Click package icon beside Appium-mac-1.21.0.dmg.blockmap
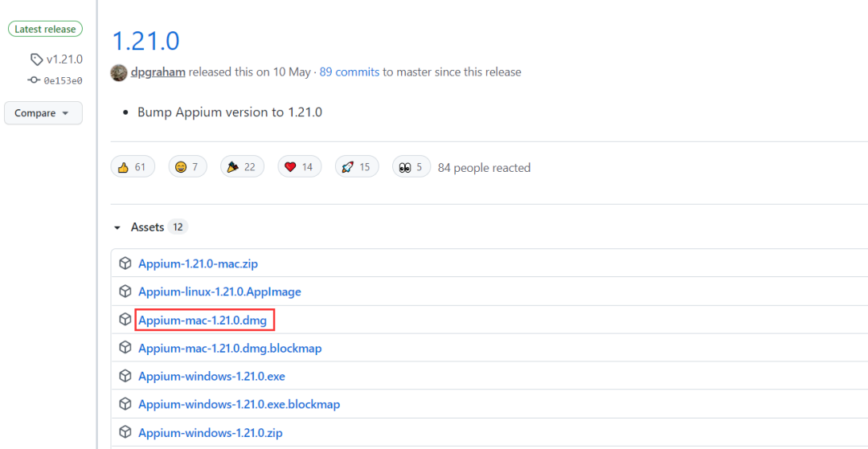 pyautogui.click(x=125, y=347)
